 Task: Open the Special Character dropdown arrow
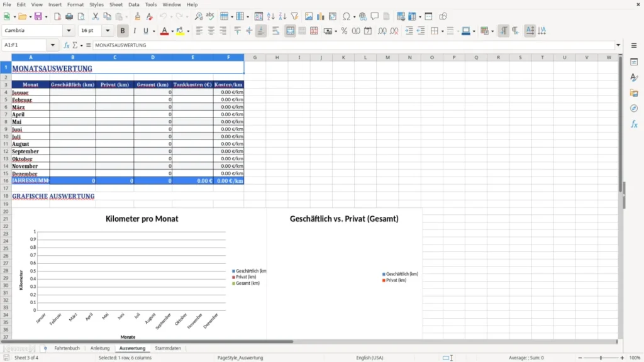[x=354, y=17]
